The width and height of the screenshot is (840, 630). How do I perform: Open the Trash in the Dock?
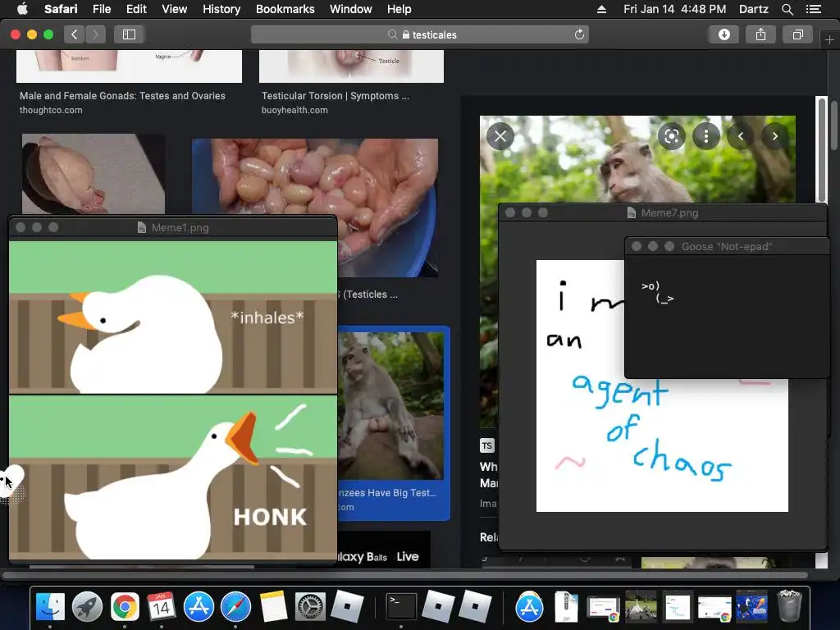coord(789,606)
